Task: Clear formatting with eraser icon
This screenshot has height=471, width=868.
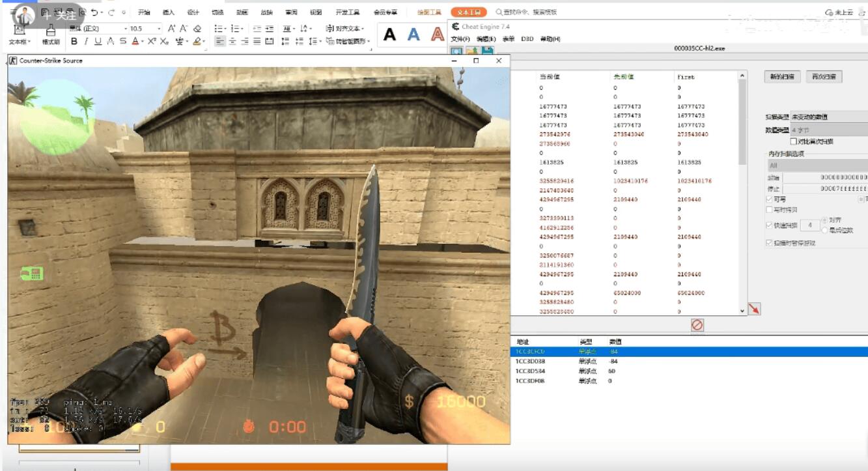Action: click(197, 28)
